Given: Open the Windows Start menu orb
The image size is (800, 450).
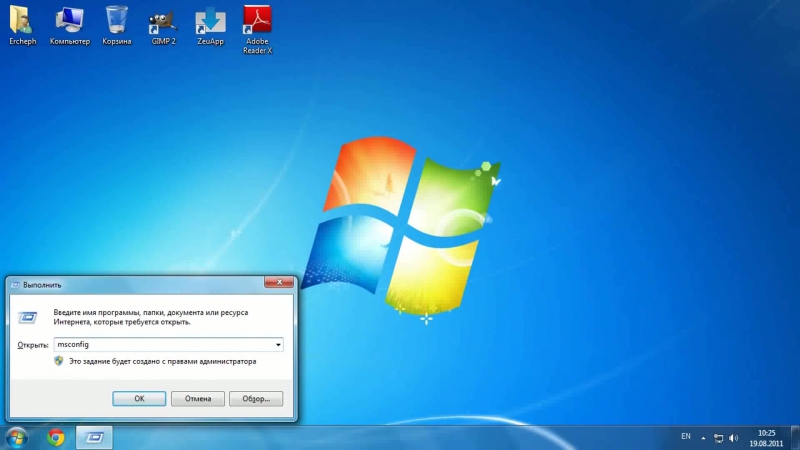Looking at the screenshot, I should coord(16,438).
